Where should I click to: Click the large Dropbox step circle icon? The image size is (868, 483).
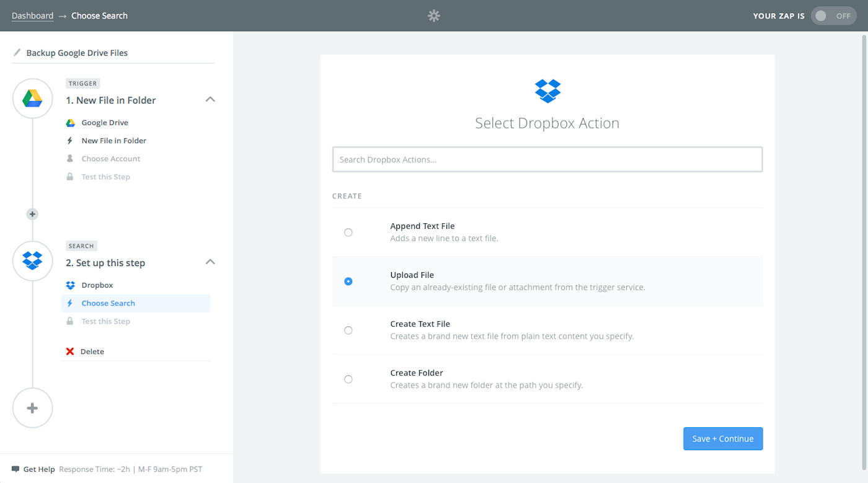point(32,261)
